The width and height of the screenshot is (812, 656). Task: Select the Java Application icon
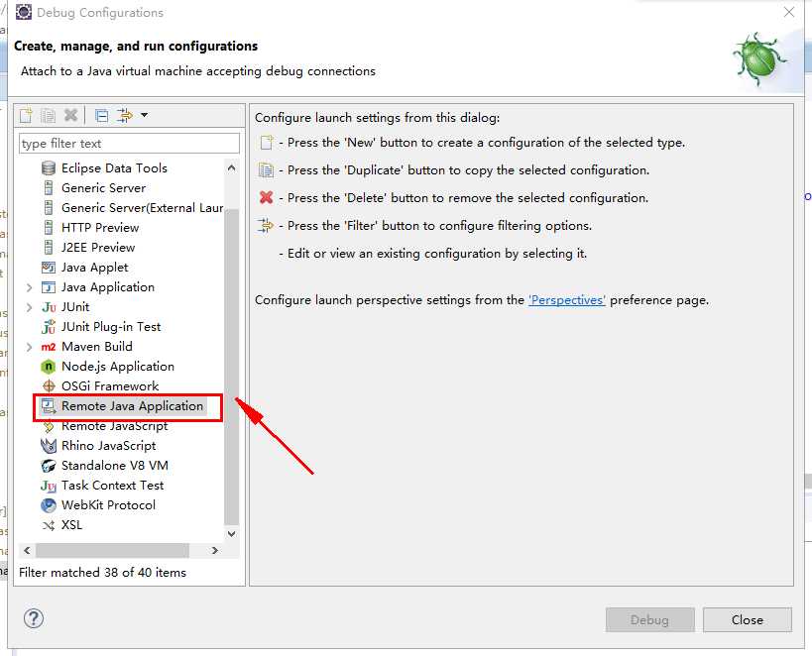coord(49,287)
